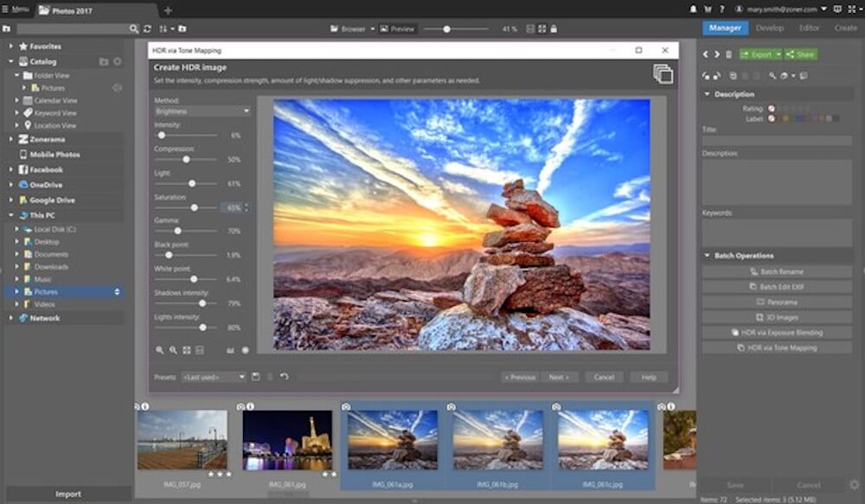Collapse the This PC tree node

[x=10, y=215]
